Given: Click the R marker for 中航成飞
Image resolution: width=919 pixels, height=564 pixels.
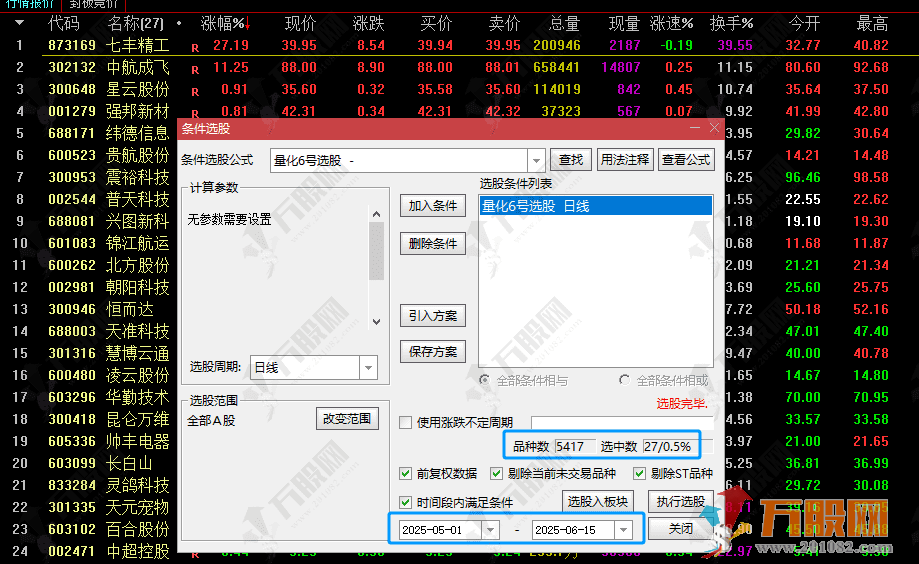Looking at the screenshot, I should 195,70.
